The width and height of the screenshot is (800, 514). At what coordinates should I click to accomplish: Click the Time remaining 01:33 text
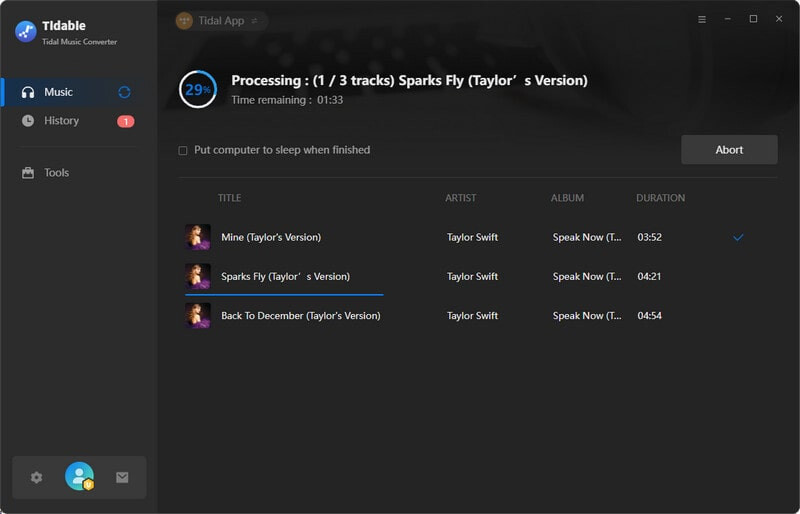(x=287, y=100)
